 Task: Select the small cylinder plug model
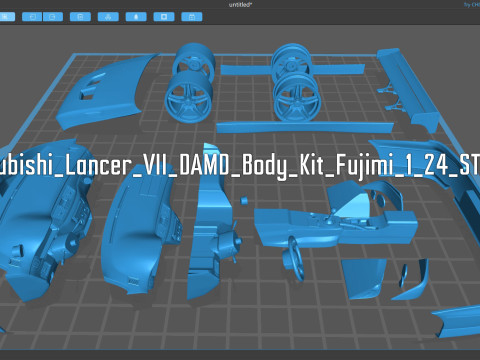(x=244, y=200)
